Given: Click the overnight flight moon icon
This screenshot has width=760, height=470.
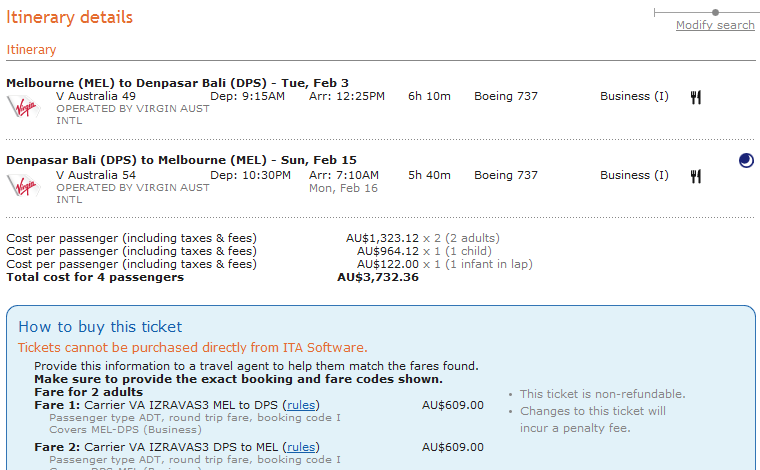Looking at the screenshot, I should (x=746, y=160).
